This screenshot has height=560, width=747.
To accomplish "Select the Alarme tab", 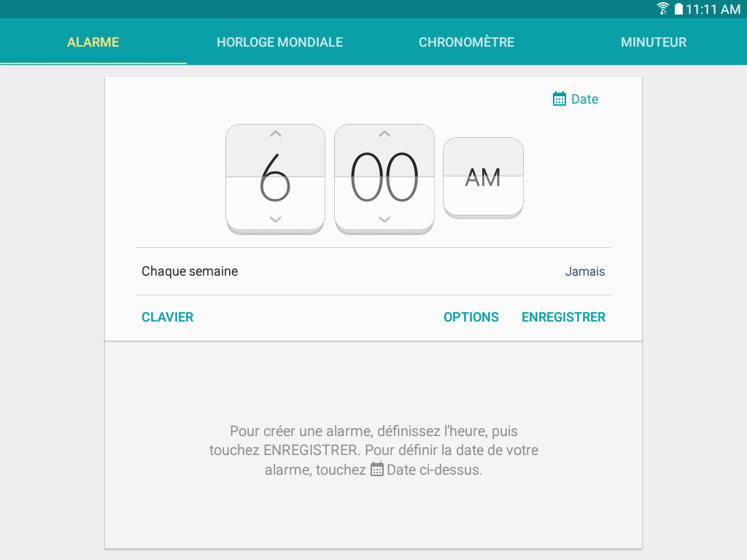I will click(93, 42).
